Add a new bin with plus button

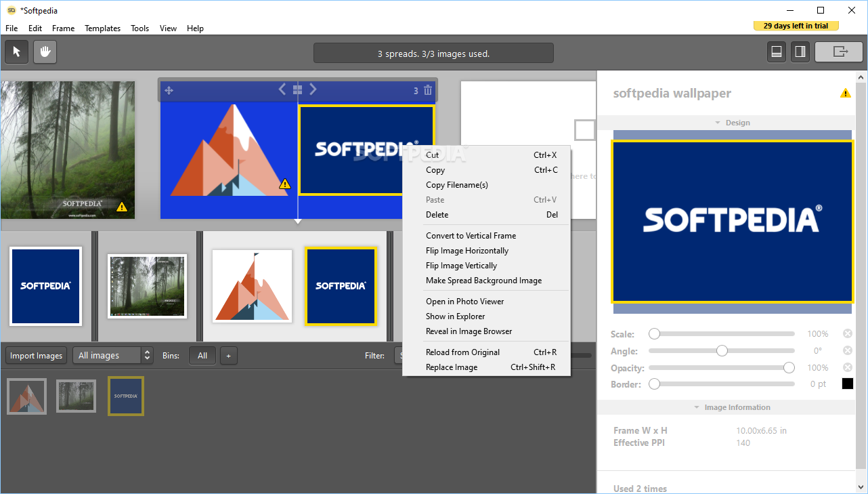pos(228,355)
